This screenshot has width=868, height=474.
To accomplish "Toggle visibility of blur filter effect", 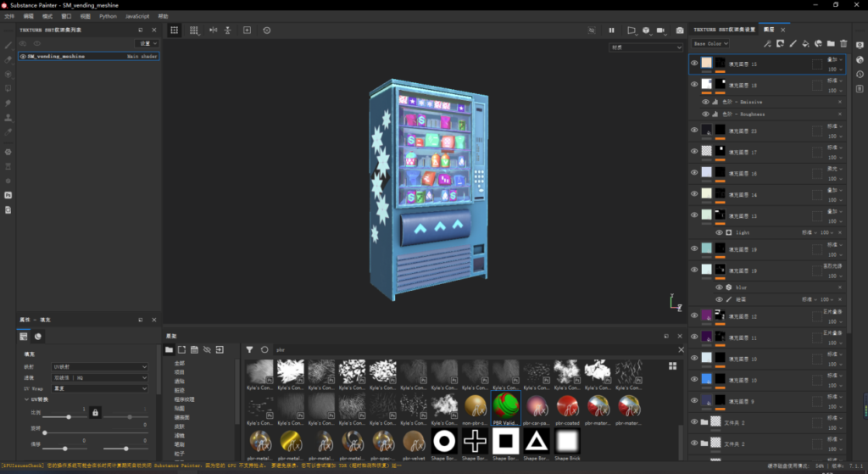I will coord(719,287).
